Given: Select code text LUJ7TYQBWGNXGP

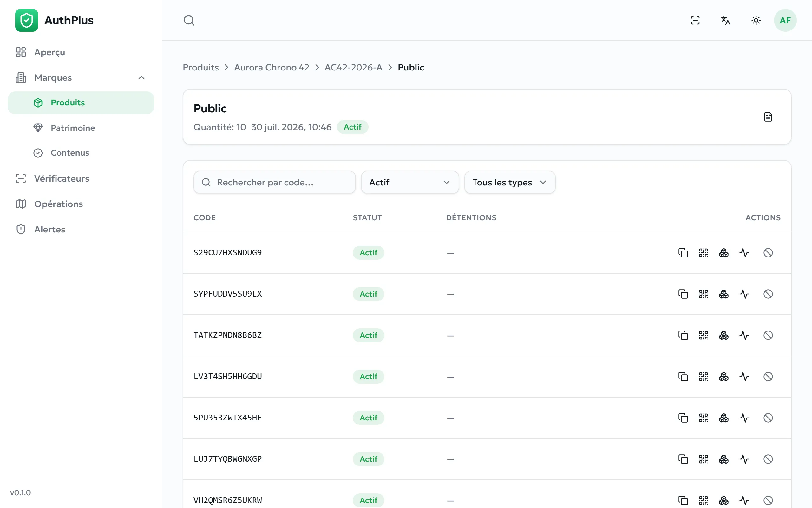Looking at the screenshot, I should tap(227, 459).
